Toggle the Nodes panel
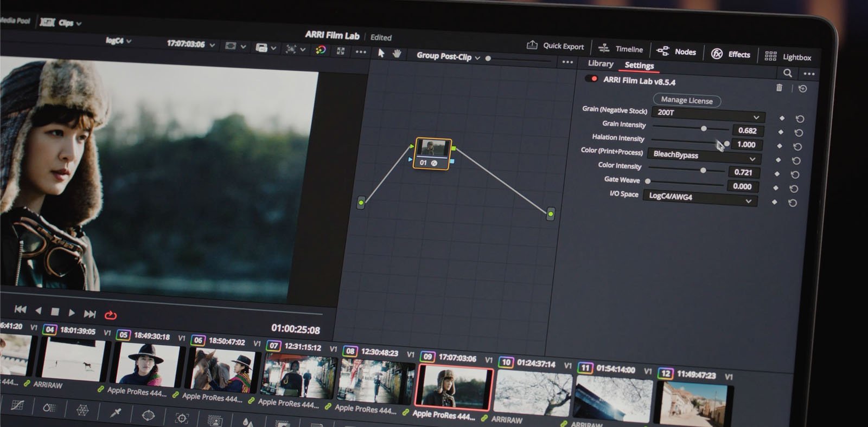The image size is (868, 427). click(676, 51)
